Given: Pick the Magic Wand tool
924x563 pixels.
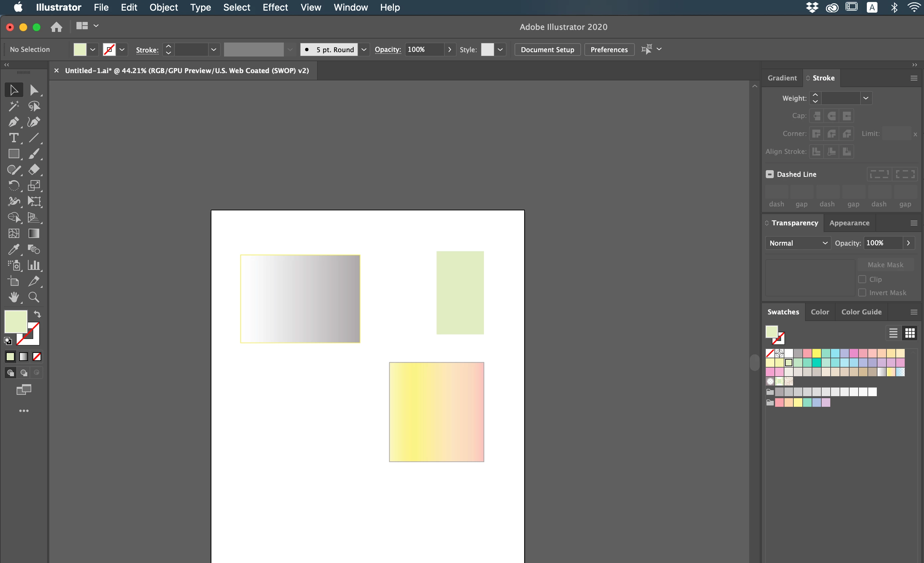Looking at the screenshot, I should pos(14,106).
